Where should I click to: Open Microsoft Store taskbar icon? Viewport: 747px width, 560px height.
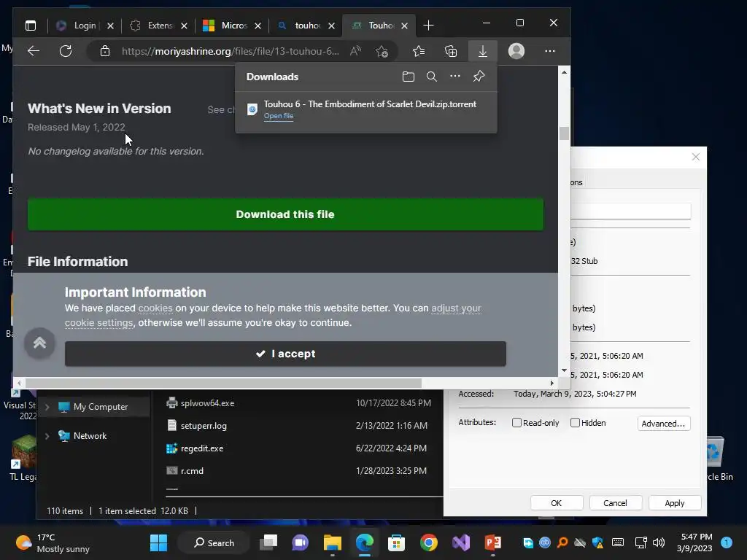click(396, 542)
